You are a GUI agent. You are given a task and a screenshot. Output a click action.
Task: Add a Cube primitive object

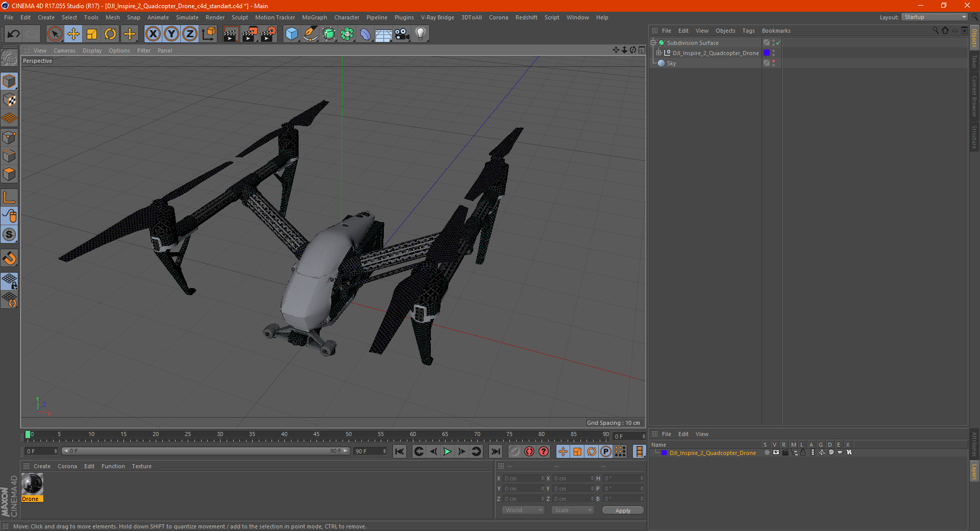click(291, 34)
